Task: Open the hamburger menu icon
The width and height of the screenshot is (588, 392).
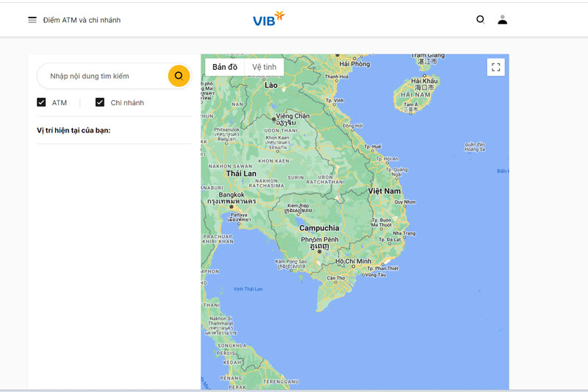Action: pyautogui.click(x=32, y=20)
